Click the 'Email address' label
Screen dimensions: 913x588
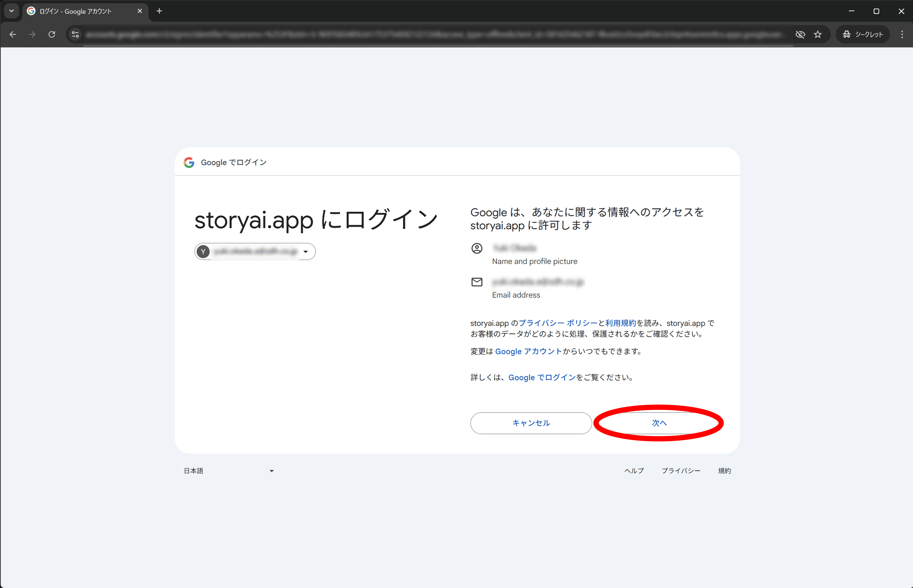[x=516, y=295]
